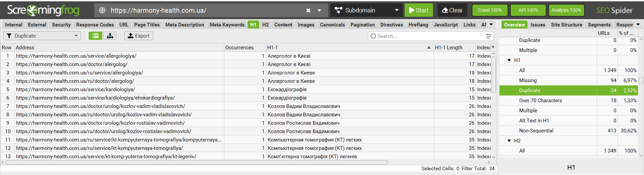
Task: Click the globe icon beside the URL
Action: (x=102, y=10)
